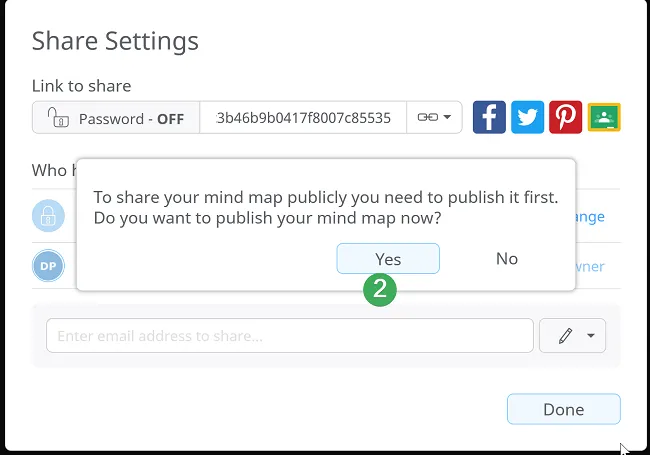Pin the mind map via Pinterest icon
This screenshot has height=455, width=650.
566,117
